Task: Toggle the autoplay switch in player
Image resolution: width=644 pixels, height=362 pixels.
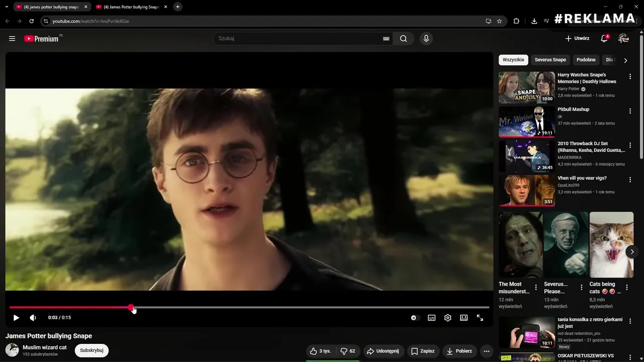Action: pyautogui.click(x=414, y=318)
